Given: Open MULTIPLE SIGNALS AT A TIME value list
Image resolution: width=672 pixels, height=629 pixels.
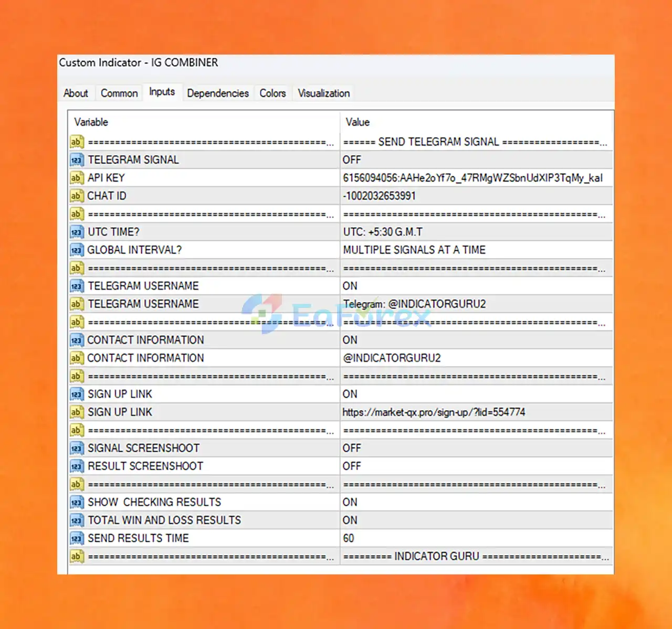Looking at the screenshot, I should pos(476,250).
